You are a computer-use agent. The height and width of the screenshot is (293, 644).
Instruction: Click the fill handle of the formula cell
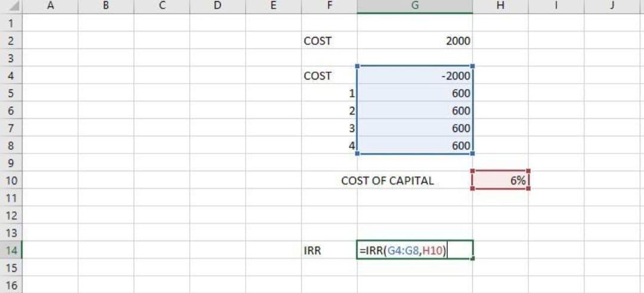point(473,258)
